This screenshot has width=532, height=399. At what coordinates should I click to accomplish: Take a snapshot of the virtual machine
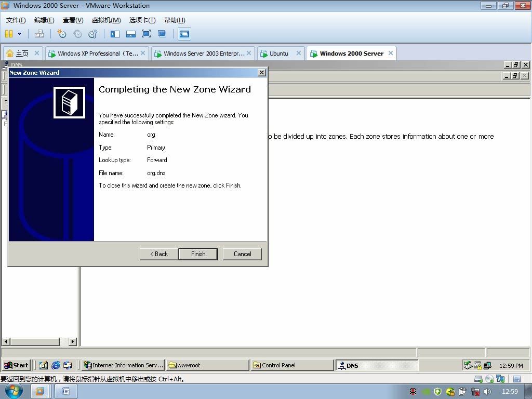click(62, 34)
